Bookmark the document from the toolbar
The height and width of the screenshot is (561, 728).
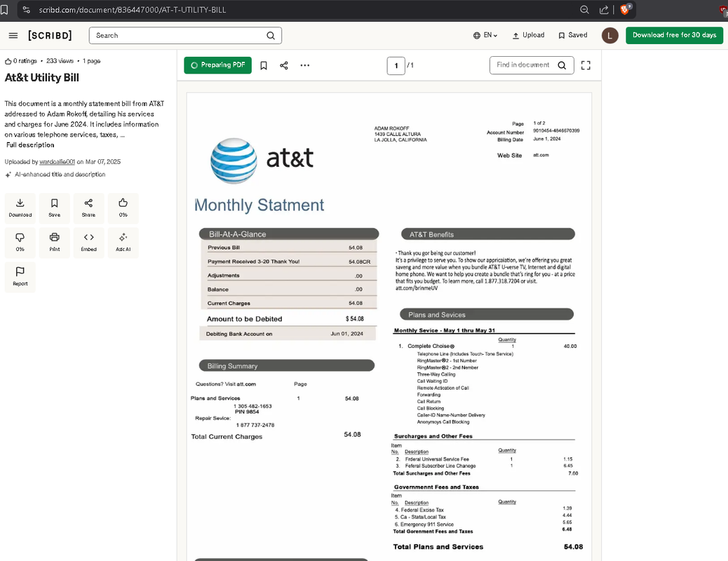coord(263,65)
